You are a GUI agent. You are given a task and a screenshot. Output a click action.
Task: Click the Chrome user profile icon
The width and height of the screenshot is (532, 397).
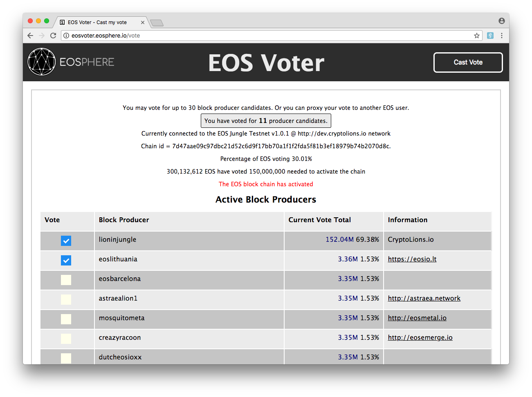(x=501, y=21)
